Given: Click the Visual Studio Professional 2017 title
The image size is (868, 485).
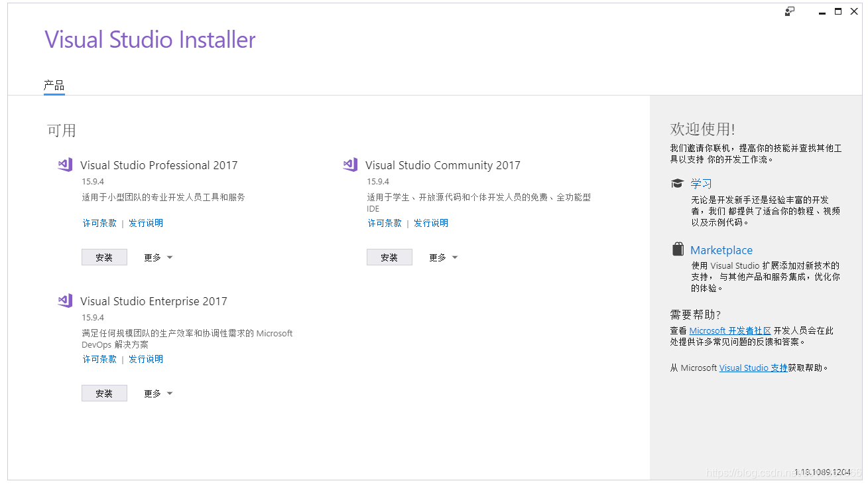Looking at the screenshot, I should [159, 165].
